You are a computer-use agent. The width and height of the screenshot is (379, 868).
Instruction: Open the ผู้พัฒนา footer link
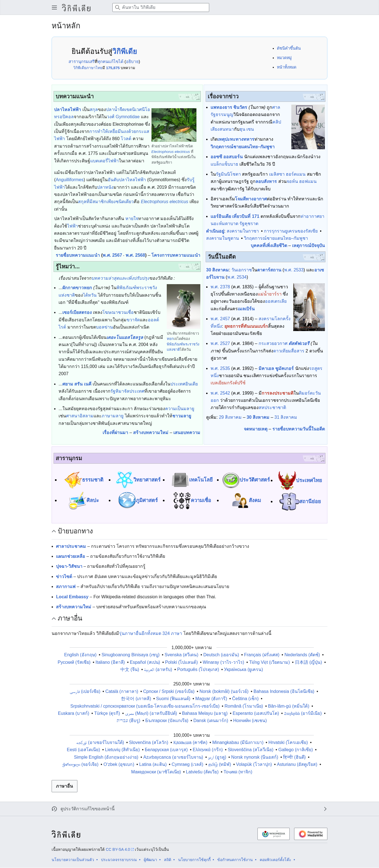coord(150,860)
